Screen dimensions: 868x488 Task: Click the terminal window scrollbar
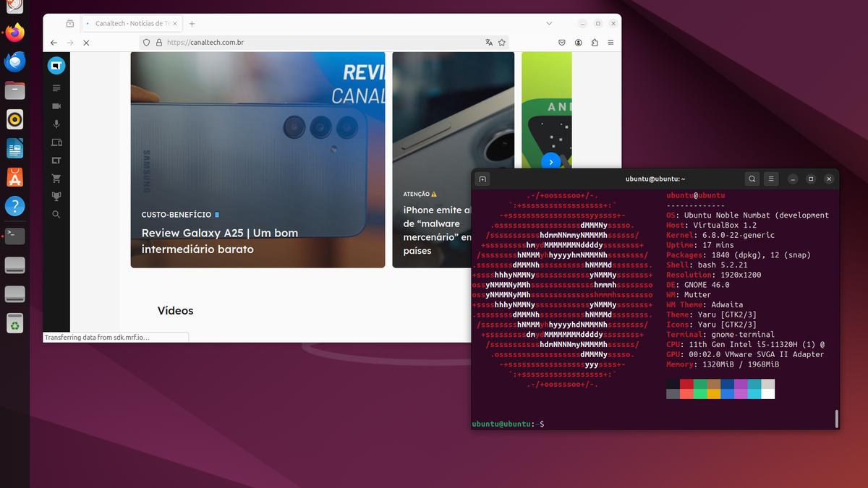click(836, 418)
